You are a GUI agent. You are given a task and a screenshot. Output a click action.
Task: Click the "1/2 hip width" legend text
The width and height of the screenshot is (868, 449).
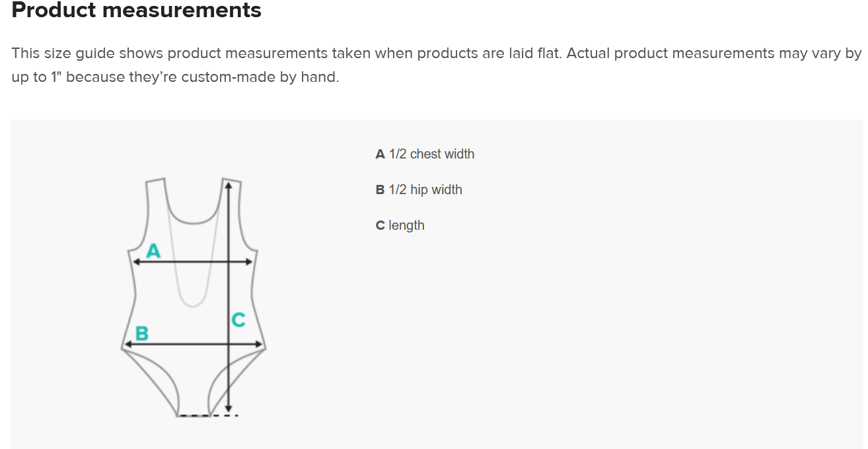pos(425,190)
